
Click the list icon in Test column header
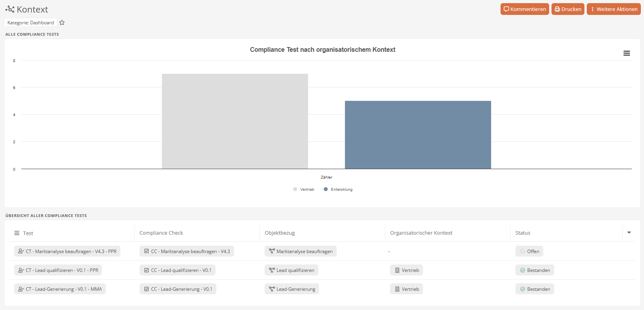click(17, 233)
